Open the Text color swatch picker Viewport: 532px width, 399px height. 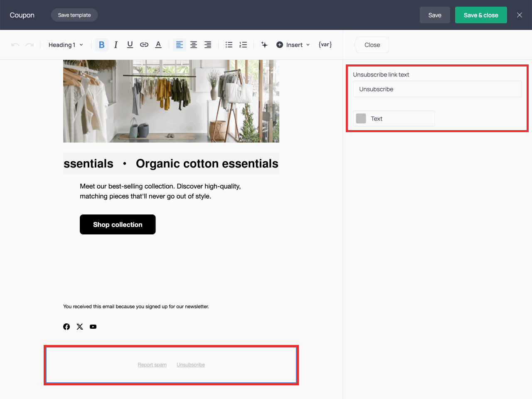(x=361, y=118)
